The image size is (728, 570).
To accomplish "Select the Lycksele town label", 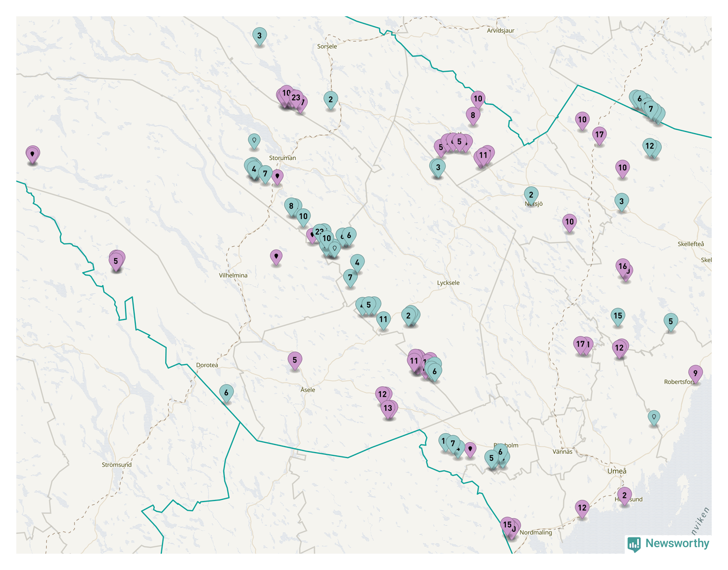I will pyautogui.click(x=448, y=283).
